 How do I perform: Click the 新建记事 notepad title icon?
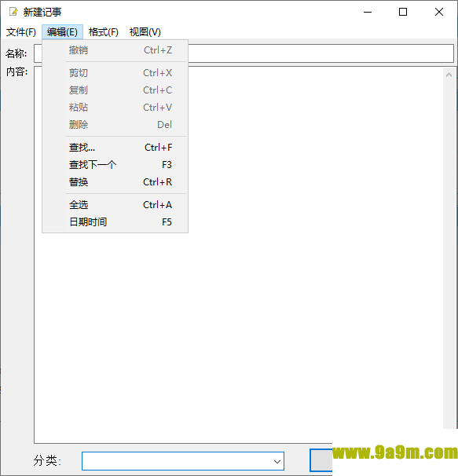coord(13,12)
